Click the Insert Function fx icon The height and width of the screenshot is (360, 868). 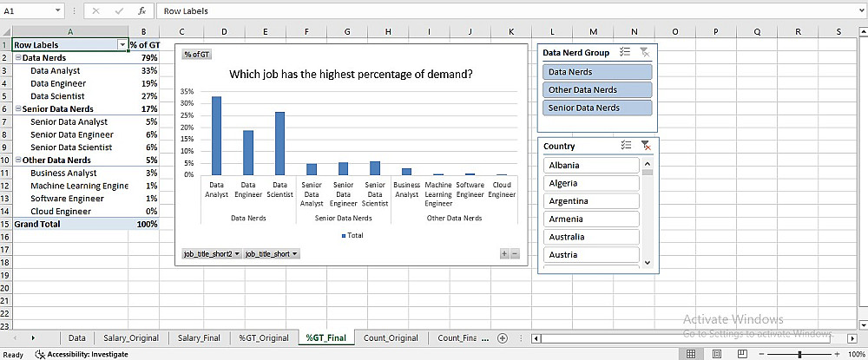tap(141, 11)
